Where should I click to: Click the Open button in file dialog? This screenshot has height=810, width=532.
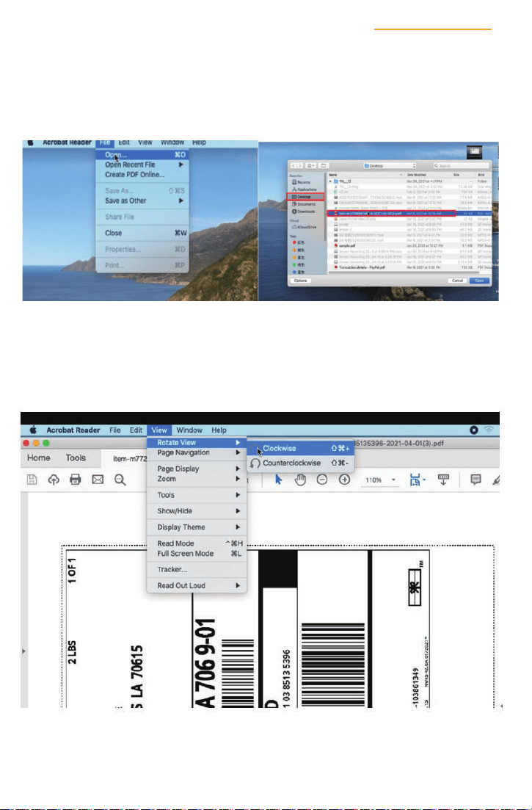(479, 281)
